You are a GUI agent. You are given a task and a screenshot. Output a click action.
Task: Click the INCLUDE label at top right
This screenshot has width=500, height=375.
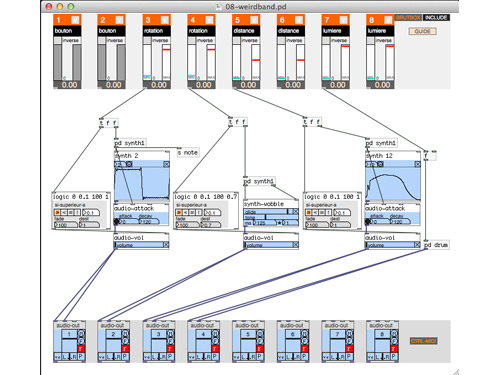pyautogui.click(x=436, y=17)
